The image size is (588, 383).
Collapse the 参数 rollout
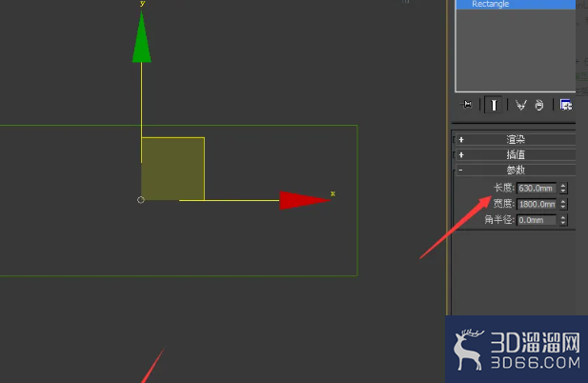pos(516,171)
